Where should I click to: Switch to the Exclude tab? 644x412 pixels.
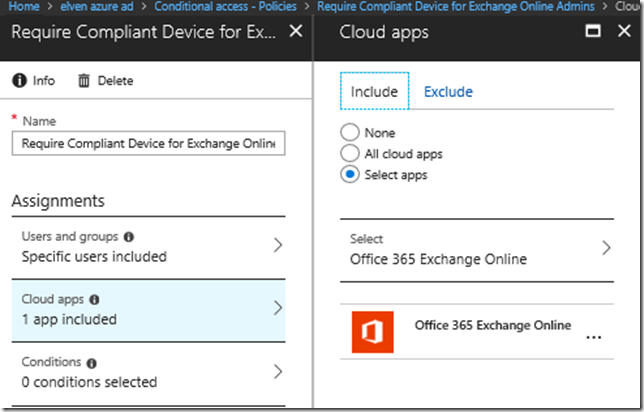[x=448, y=92]
